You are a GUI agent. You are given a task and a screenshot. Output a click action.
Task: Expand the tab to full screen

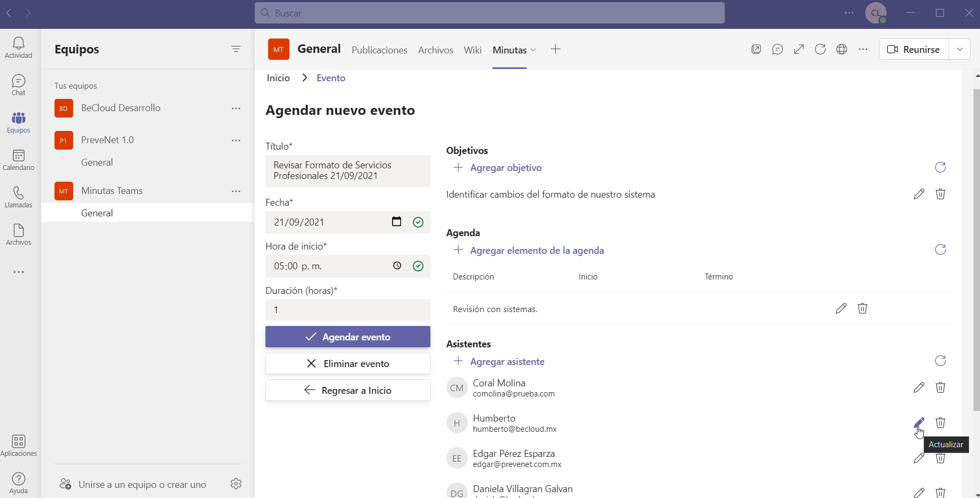point(799,50)
